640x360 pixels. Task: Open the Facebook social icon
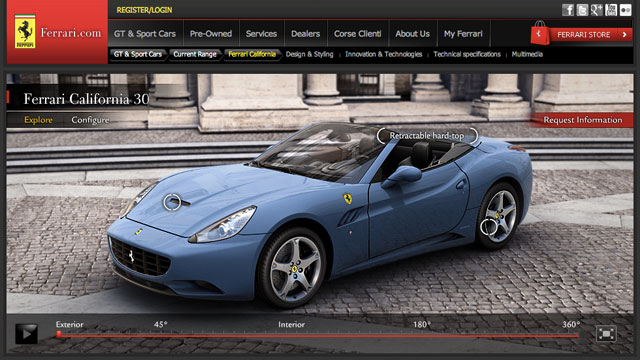click(568, 10)
